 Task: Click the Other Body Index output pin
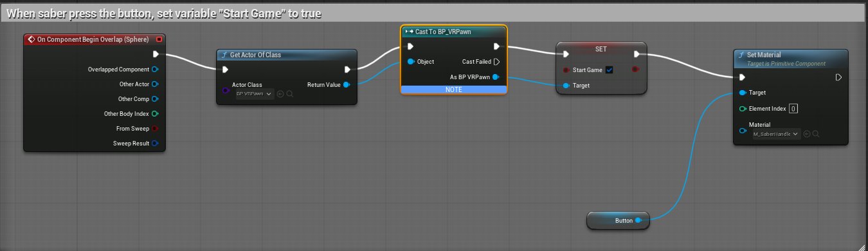coord(155,114)
